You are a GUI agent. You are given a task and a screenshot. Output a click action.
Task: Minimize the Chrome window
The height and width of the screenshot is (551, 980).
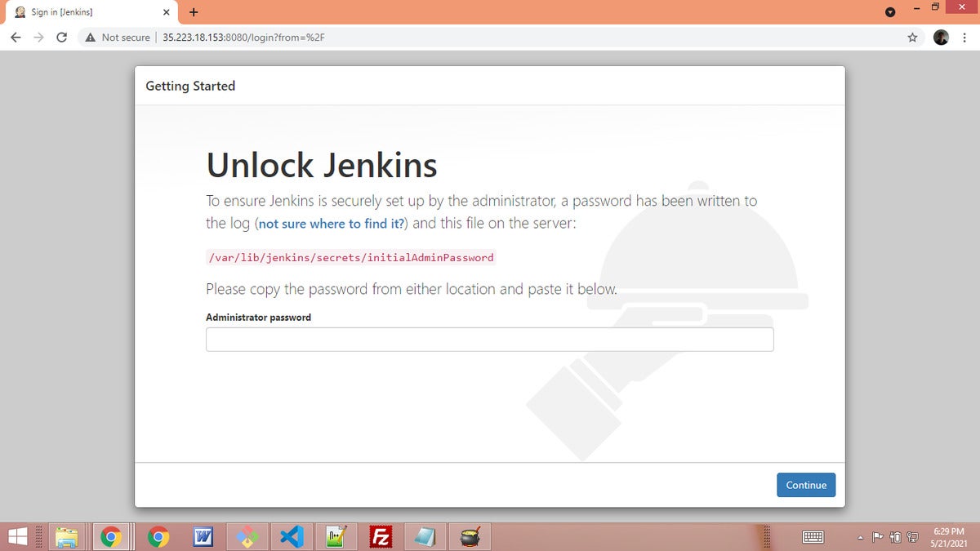tap(917, 7)
